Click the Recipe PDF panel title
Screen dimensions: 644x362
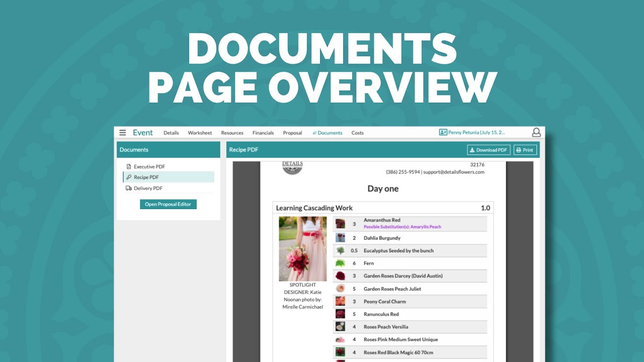pos(244,150)
